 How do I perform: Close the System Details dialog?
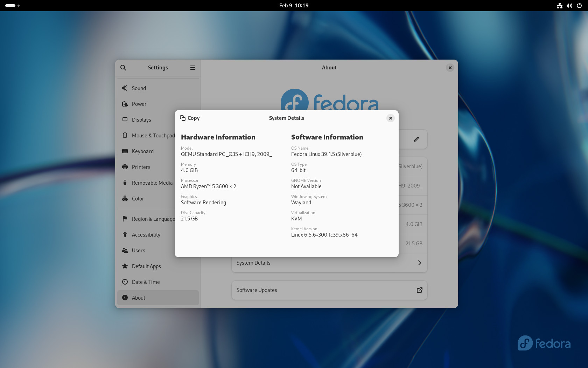click(391, 118)
